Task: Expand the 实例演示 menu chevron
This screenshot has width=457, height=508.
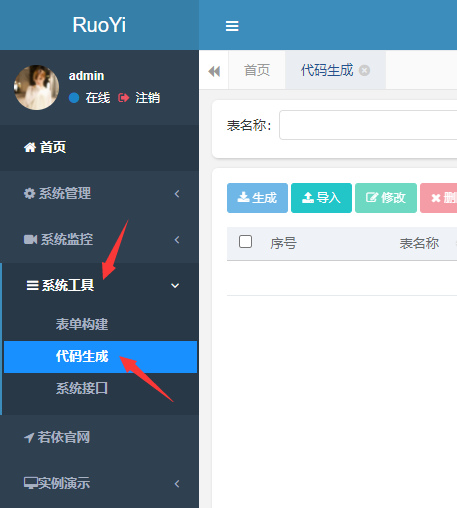Action: click(x=177, y=484)
